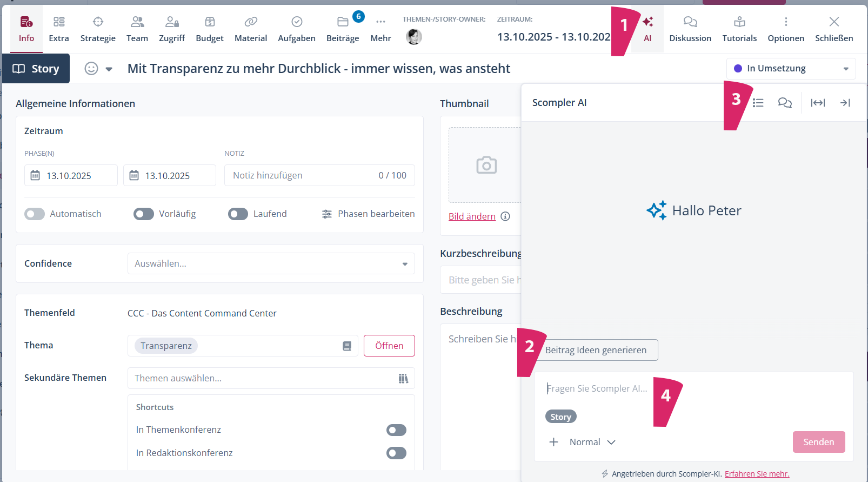Screen dimensions: 868x482
Task: Click the chat history list icon
Action: tap(758, 103)
